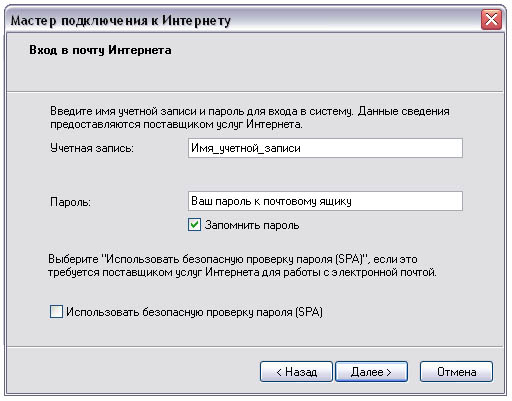Uncheck the Запомнить пароль checkbox
This screenshot has height=401, width=512.
(194, 225)
